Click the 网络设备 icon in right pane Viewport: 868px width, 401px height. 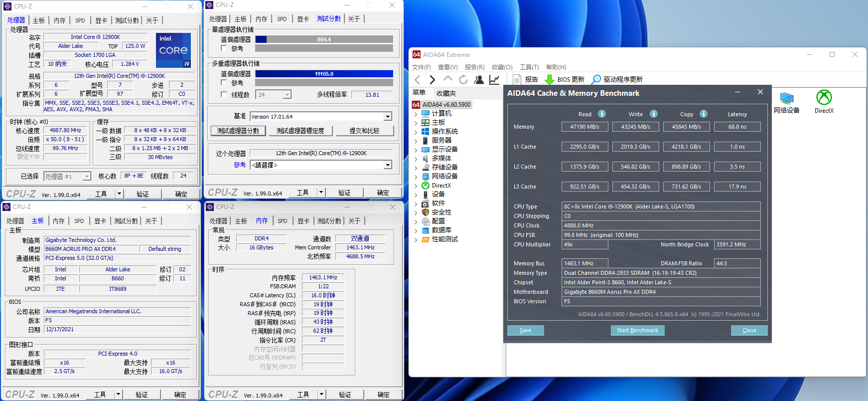(787, 98)
